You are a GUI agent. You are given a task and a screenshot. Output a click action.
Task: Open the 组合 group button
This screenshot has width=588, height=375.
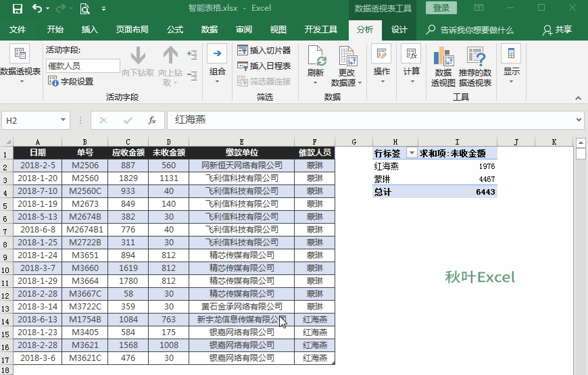click(x=217, y=64)
